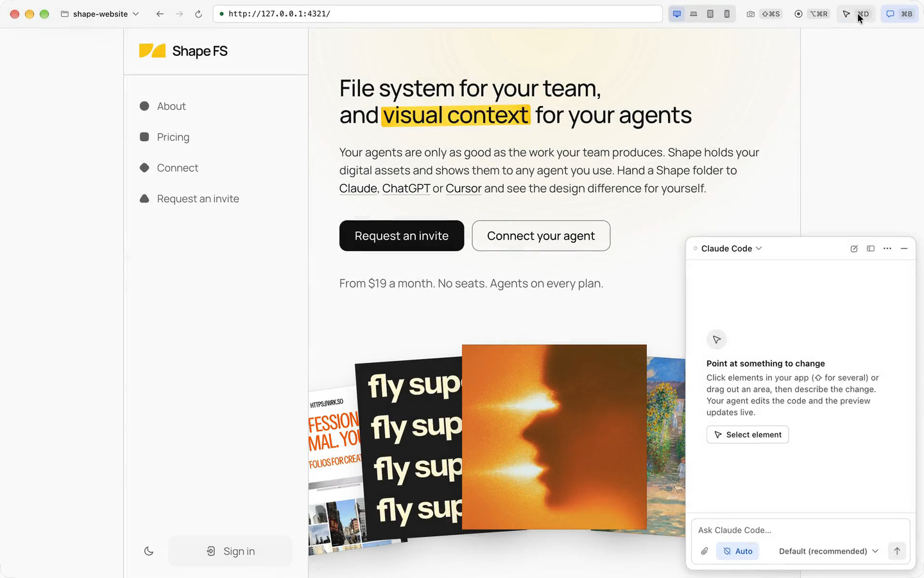Image resolution: width=924 pixels, height=578 pixels.
Task: Follow the ChatGPT link
Action: [406, 188]
